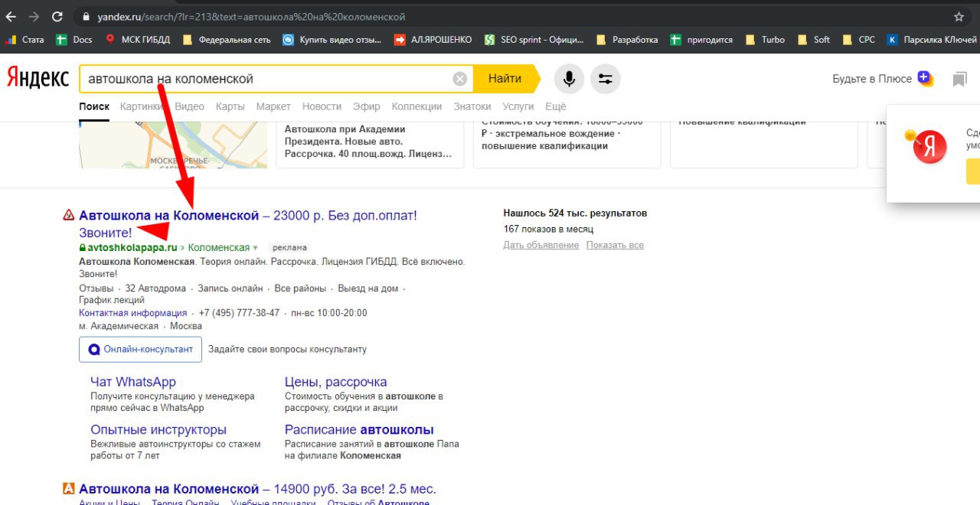
Task: Click the map thumbnail
Action: [173, 145]
